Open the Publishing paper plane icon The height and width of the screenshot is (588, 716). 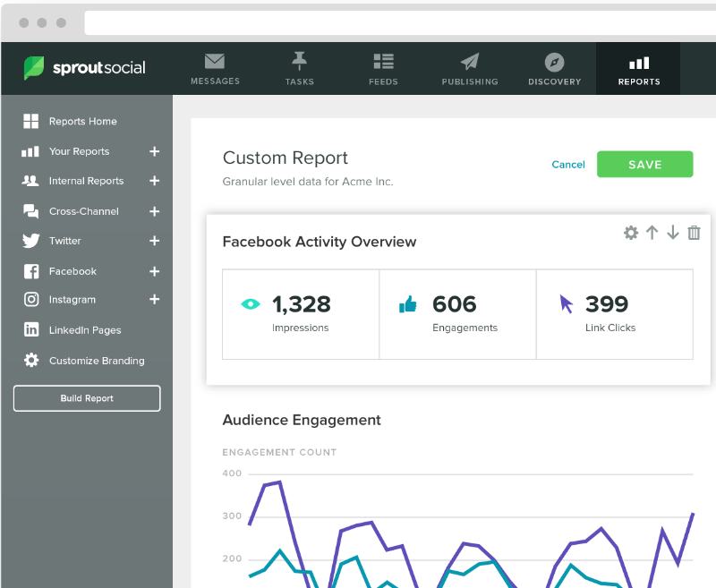(x=469, y=62)
